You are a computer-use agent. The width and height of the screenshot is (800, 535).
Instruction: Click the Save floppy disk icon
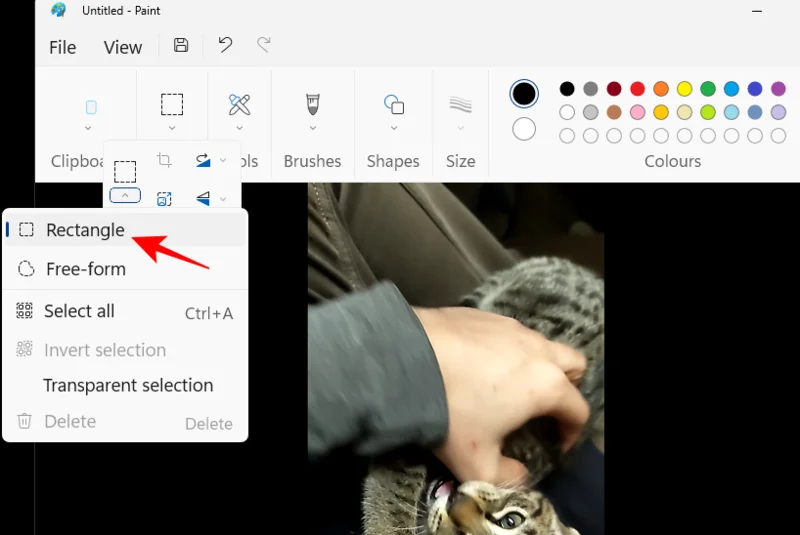click(181, 45)
